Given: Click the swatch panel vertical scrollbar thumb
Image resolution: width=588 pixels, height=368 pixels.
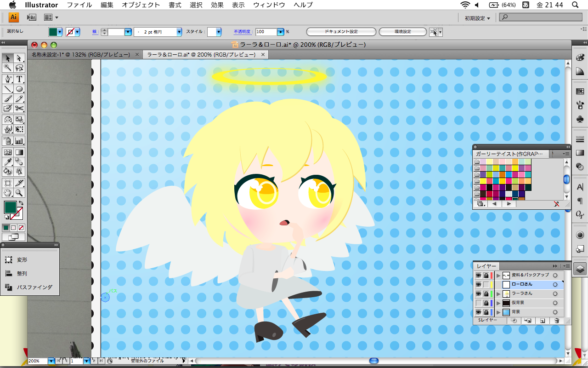Looking at the screenshot, I should 567,179.
